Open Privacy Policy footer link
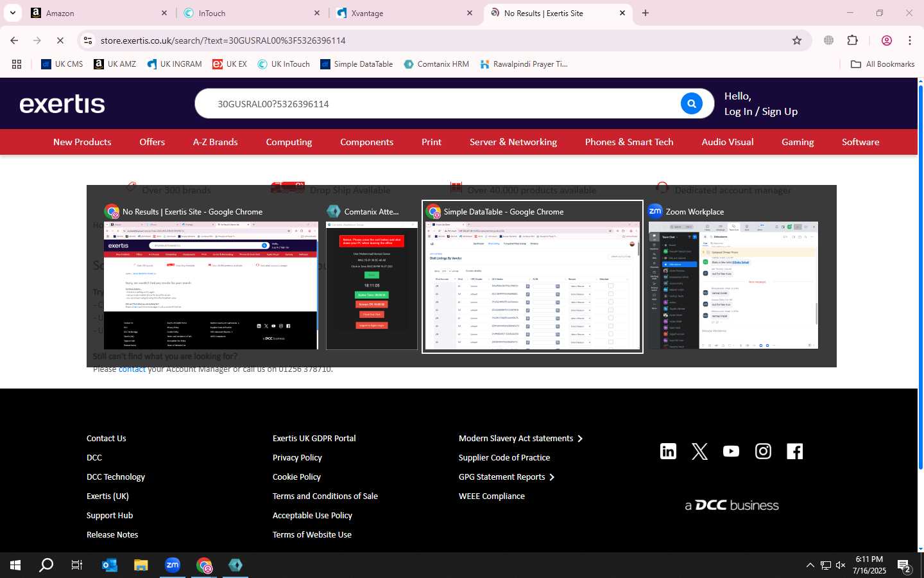 click(297, 457)
